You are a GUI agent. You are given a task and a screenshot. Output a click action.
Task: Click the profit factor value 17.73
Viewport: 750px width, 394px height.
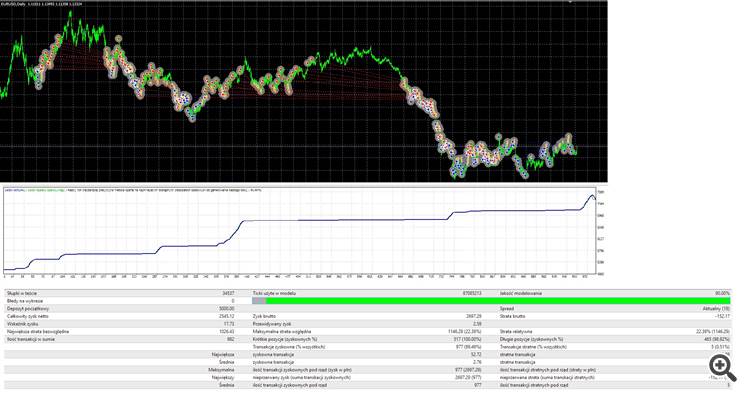tap(229, 324)
